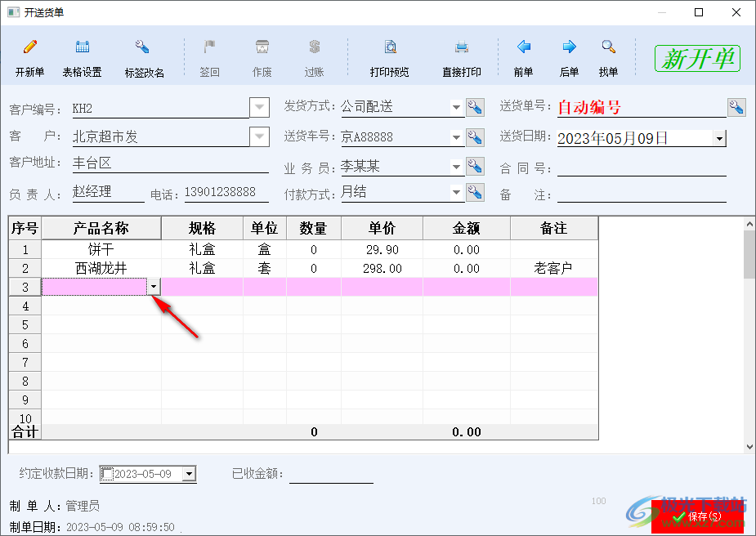
Task: Edit 付款方式 options with wrench icon
Action: click(x=476, y=193)
